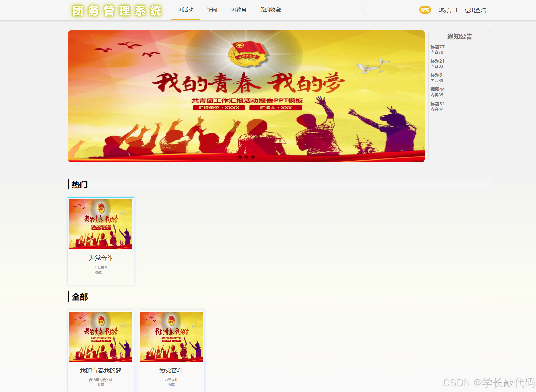Viewport: 536px width, 392px height.
Task: Open notice 标题21
Action: click(437, 61)
